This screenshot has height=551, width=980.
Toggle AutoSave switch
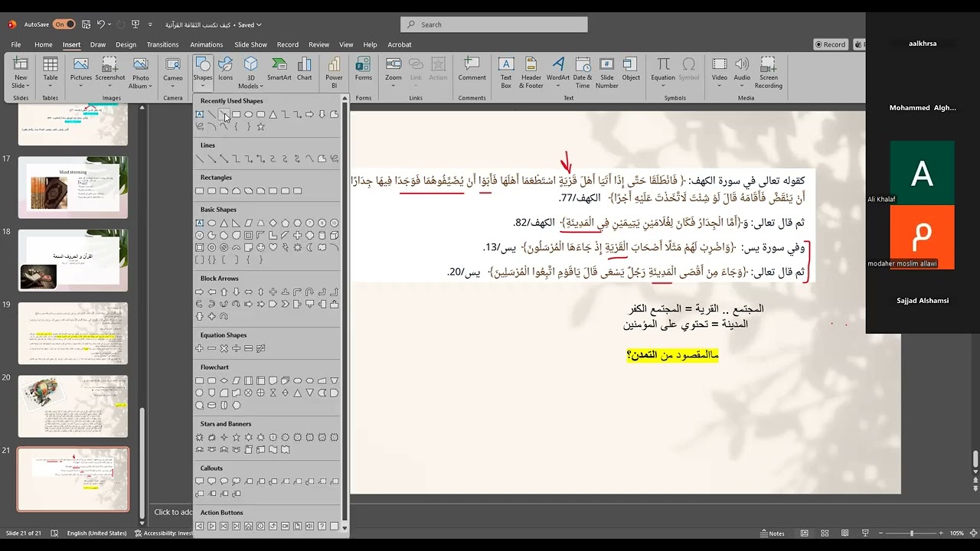pos(64,24)
